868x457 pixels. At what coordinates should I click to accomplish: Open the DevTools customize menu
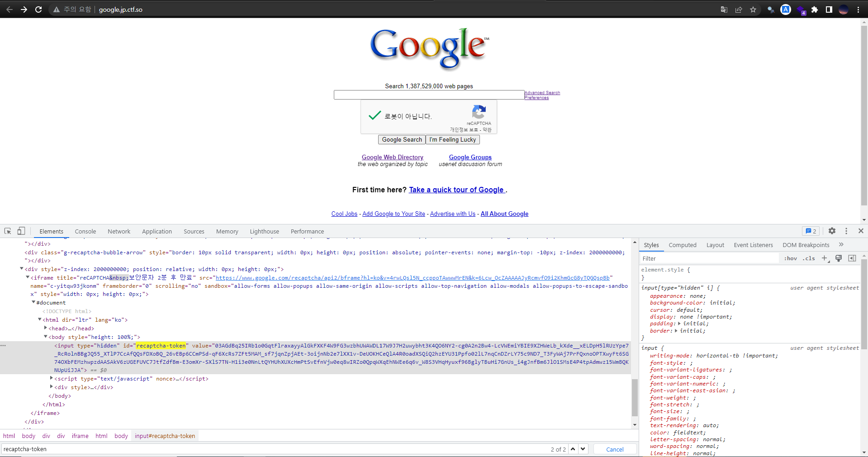pyautogui.click(x=846, y=231)
